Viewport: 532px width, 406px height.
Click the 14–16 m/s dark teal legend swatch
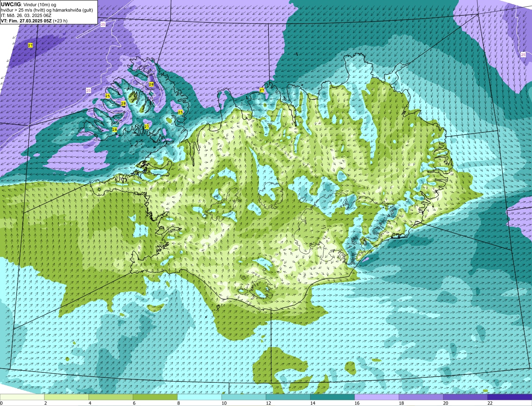[332, 397]
